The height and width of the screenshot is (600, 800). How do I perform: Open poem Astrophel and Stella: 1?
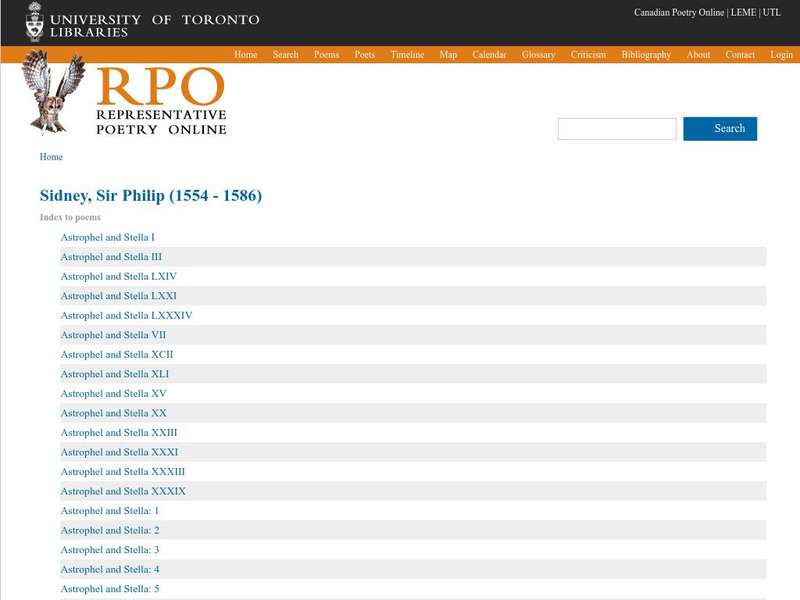tap(110, 511)
